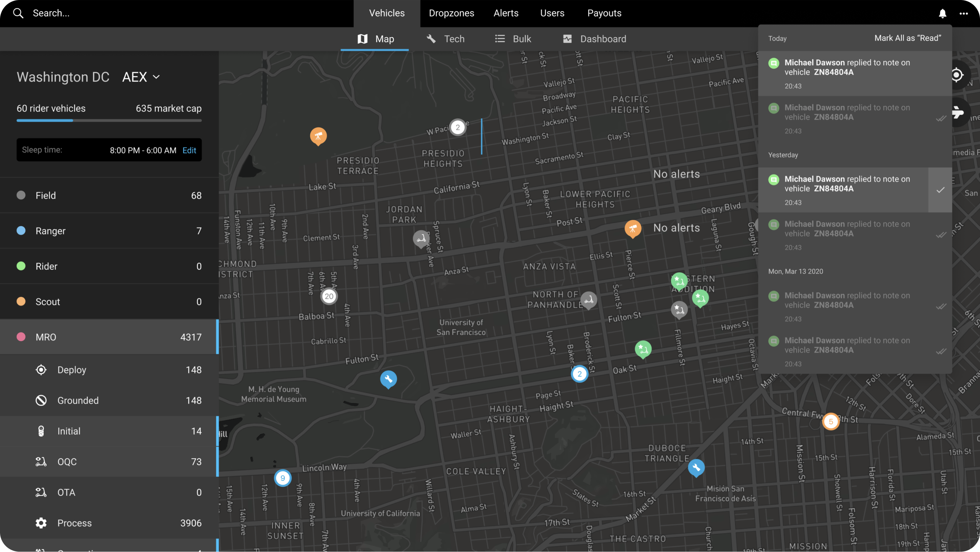This screenshot has height=552, width=980.
Task: Select the OQC filter row
Action: click(109, 462)
